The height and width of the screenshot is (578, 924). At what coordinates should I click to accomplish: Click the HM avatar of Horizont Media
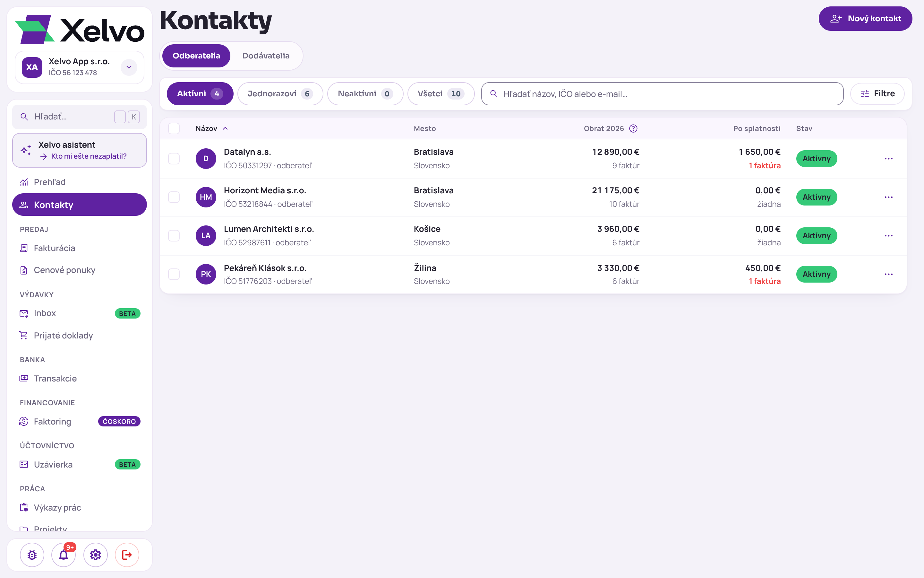(x=206, y=197)
